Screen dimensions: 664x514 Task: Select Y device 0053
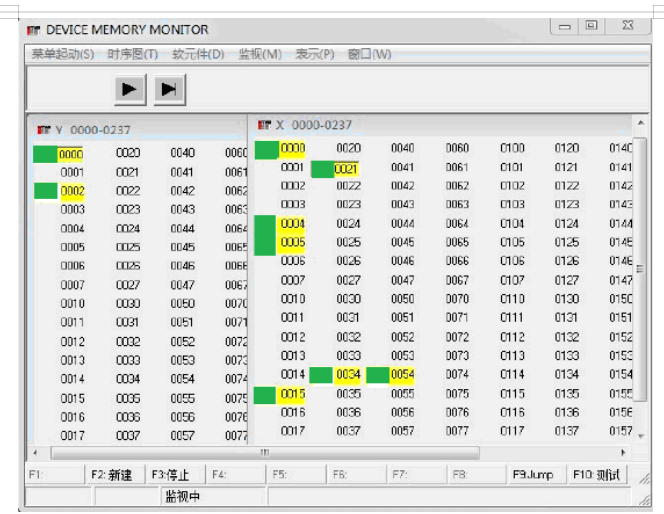tap(183, 360)
